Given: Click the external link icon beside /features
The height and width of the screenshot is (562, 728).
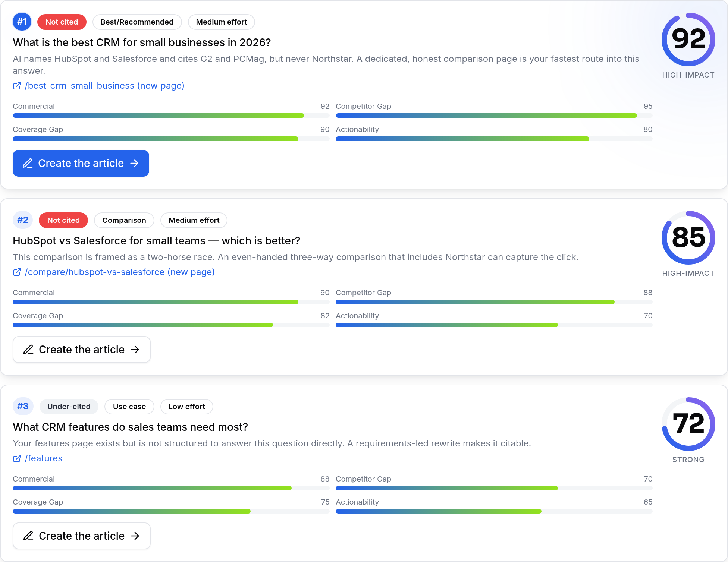Looking at the screenshot, I should pos(17,458).
